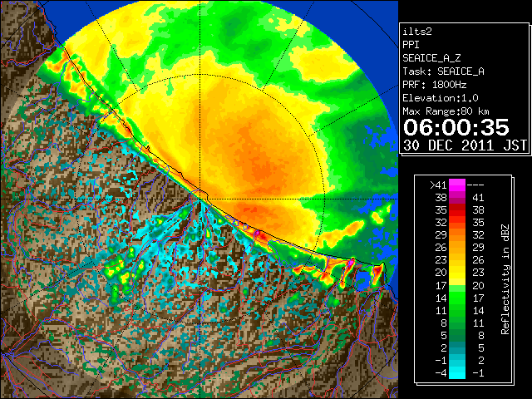Viewport: 532px width, 399px height.
Task: Pick the red legend band on 35–38 row
Action: 457,210
